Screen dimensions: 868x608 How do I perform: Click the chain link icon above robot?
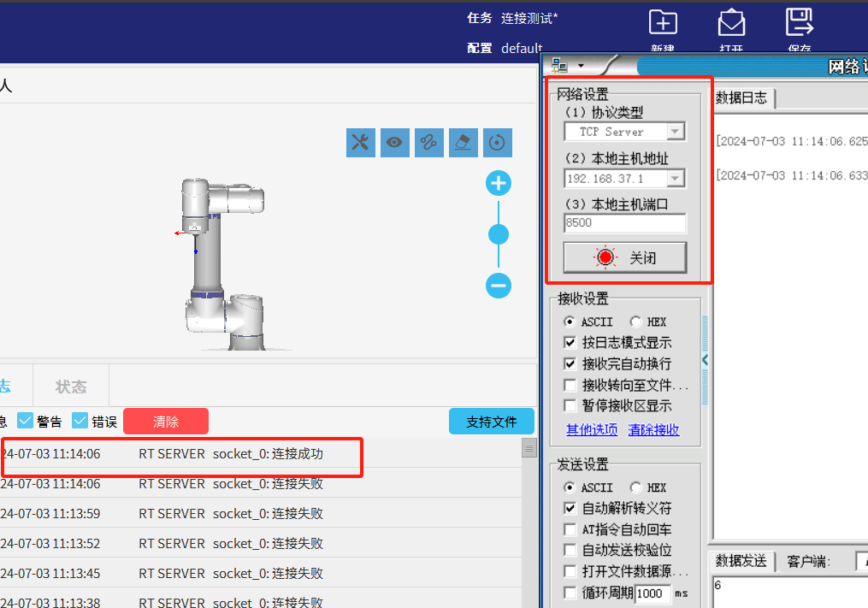[x=429, y=143]
